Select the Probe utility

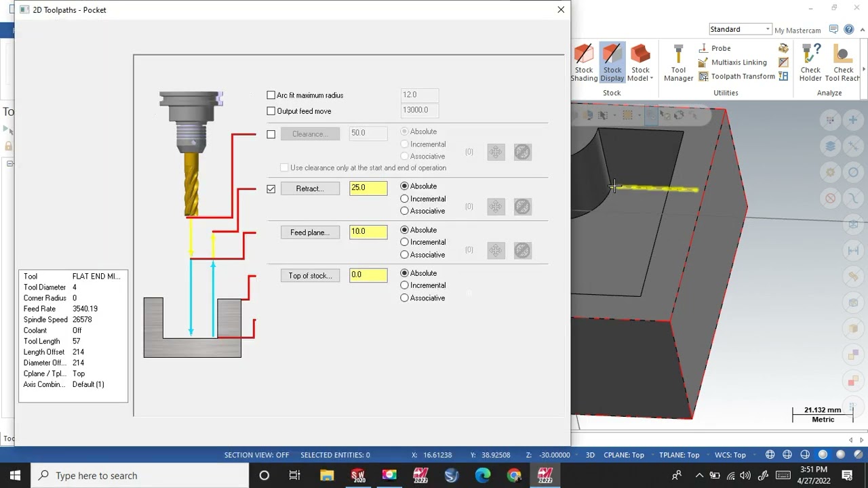tap(715, 48)
